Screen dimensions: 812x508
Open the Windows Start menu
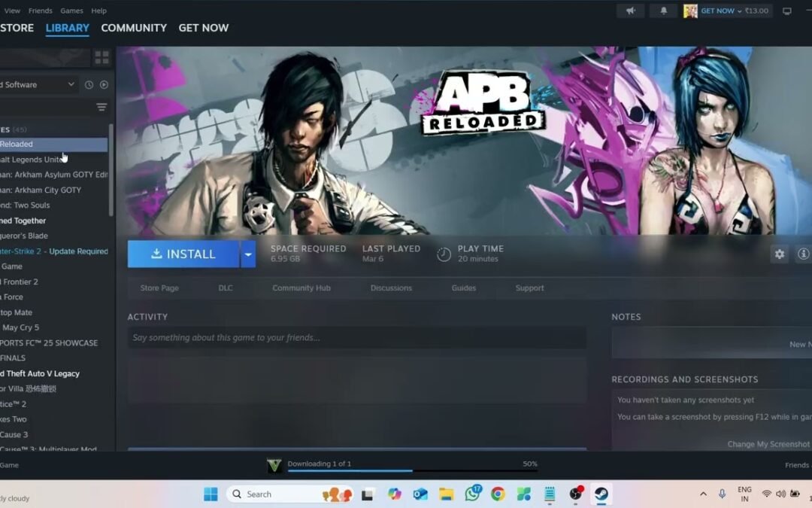coord(211,494)
